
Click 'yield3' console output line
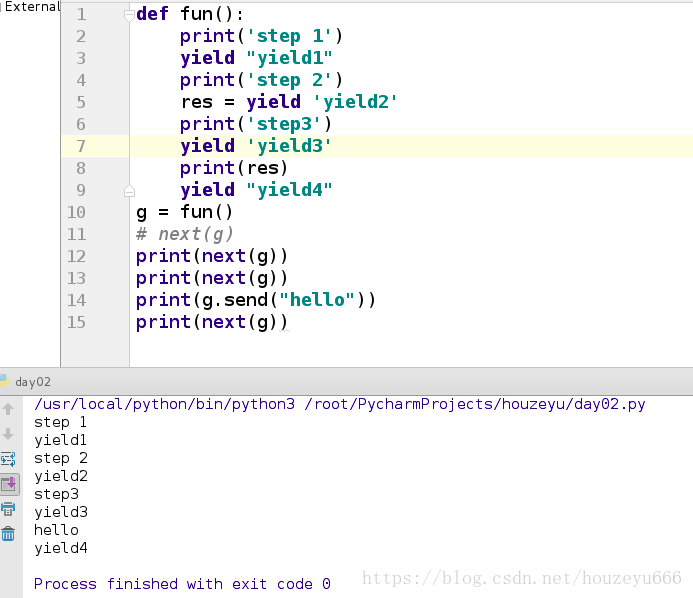pos(61,512)
